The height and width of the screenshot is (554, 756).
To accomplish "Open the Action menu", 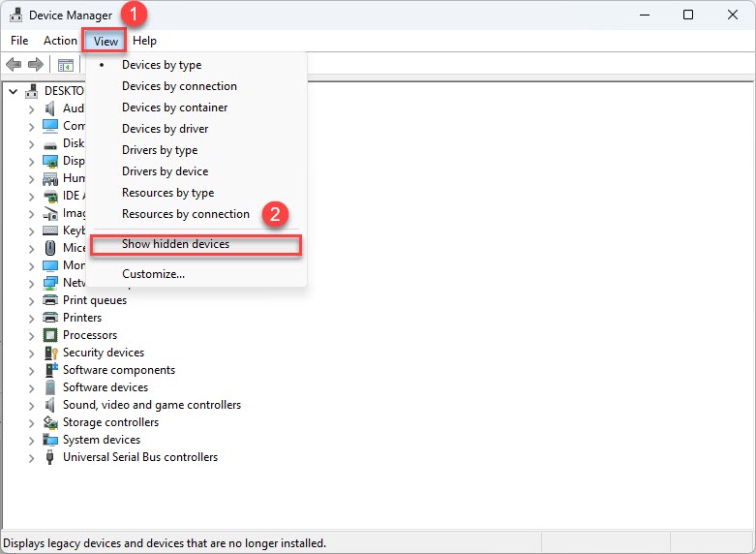I will (x=60, y=41).
